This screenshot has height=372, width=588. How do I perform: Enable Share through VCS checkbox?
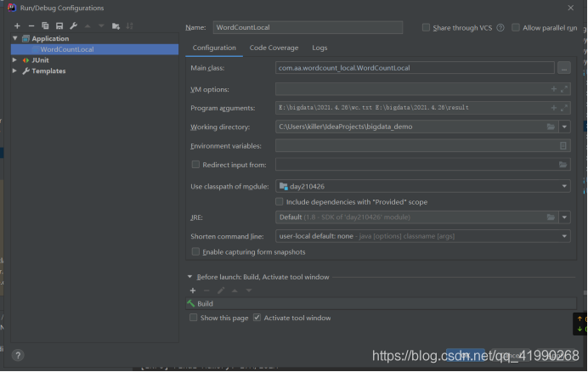426,27
